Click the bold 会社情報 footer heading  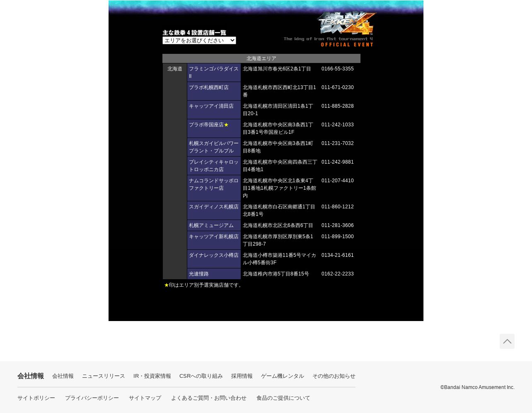click(31, 376)
